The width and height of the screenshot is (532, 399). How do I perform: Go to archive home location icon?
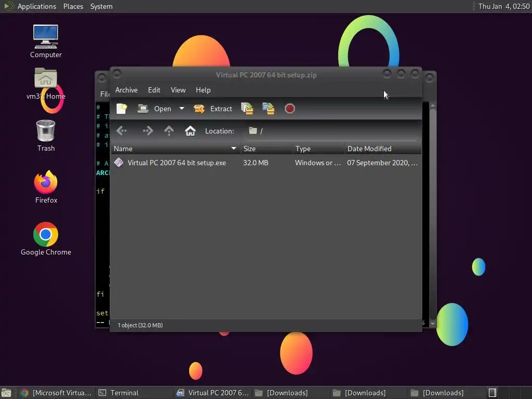tap(190, 130)
